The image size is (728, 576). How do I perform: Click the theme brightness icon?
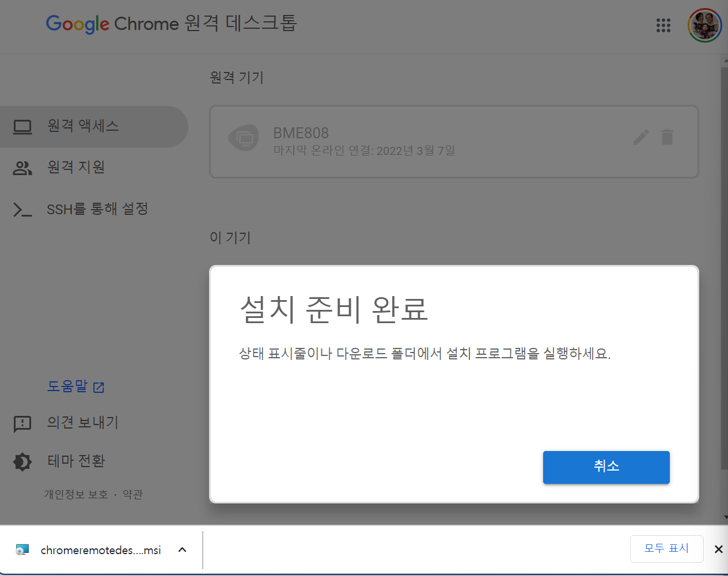[x=22, y=461]
